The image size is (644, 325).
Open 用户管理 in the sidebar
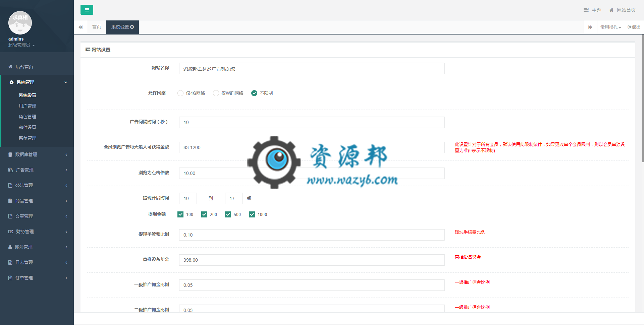28,106
